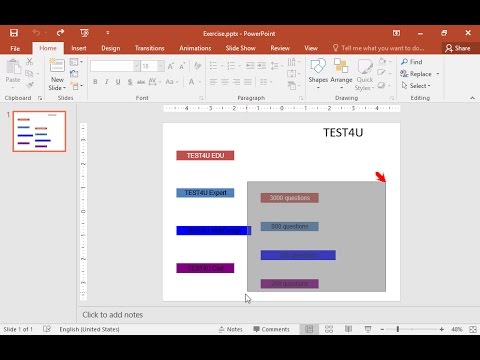
Task: Open the Change Case Aa dropdown
Action: point(171,82)
